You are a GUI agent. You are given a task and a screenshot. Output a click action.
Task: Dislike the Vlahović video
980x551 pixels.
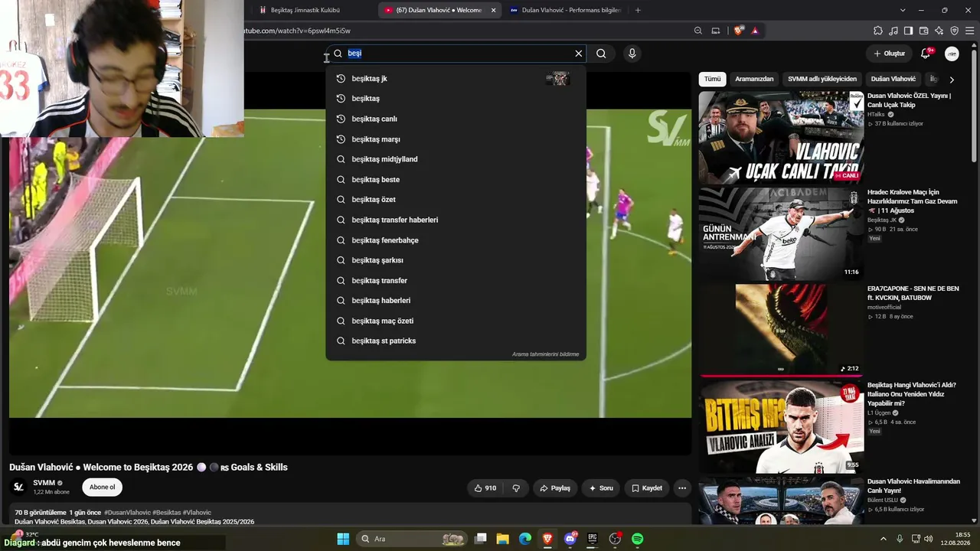[516, 488]
